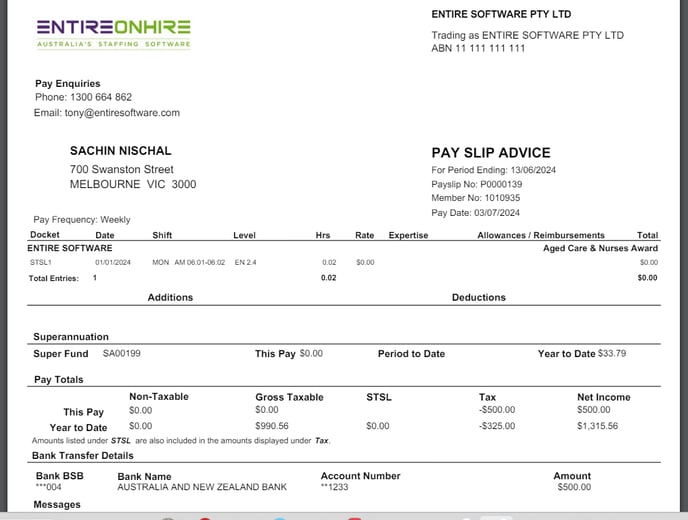Click the masked account number **1233
This screenshot has height=520, width=688.
334,487
